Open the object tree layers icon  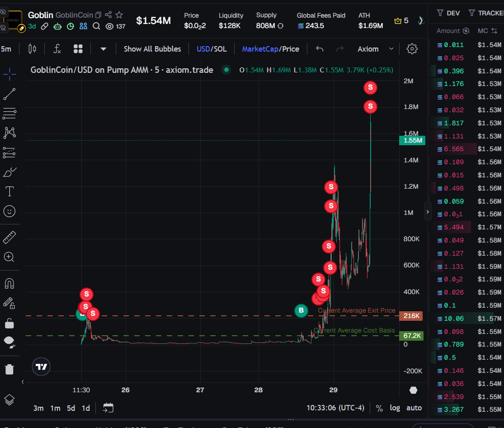[x=9, y=400]
